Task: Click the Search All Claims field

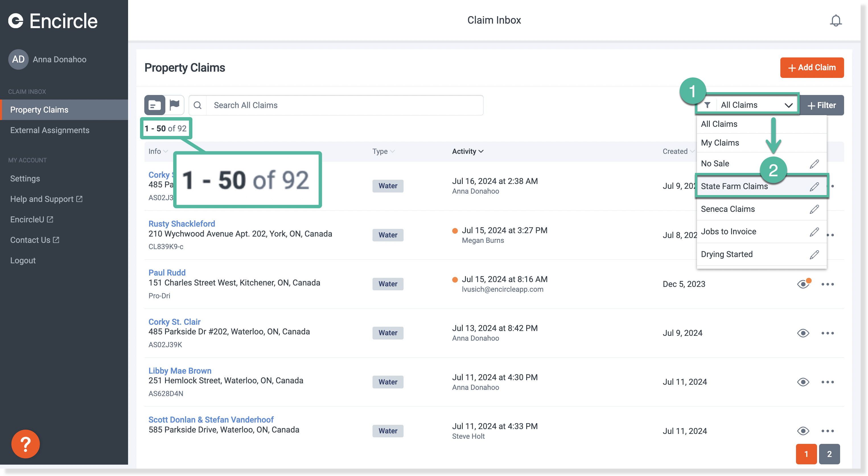Action: tap(337, 105)
